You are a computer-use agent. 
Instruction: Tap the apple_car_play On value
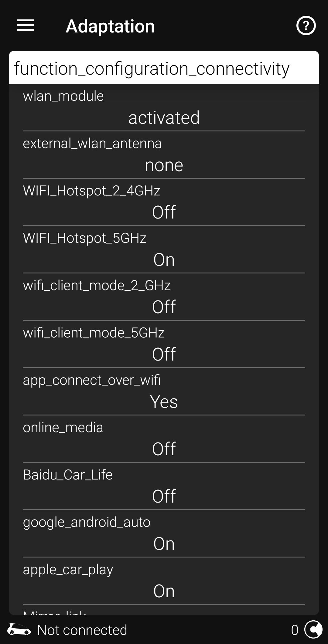click(x=164, y=591)
